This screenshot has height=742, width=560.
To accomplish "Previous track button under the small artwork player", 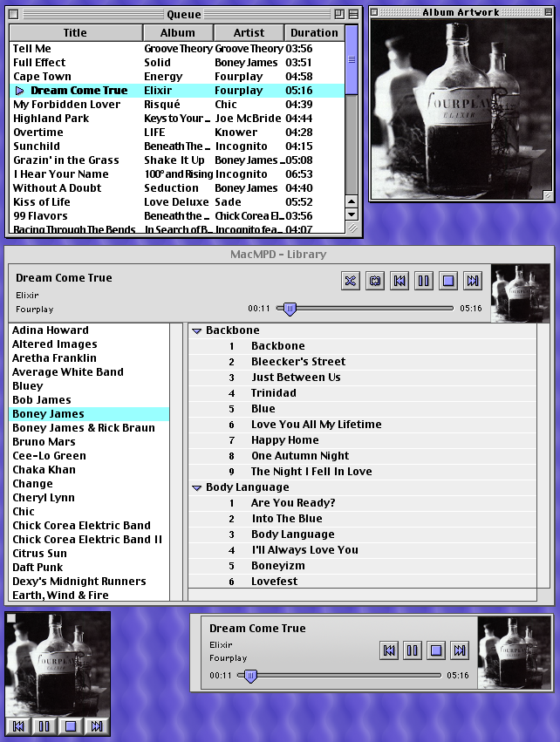I will 18,726.
